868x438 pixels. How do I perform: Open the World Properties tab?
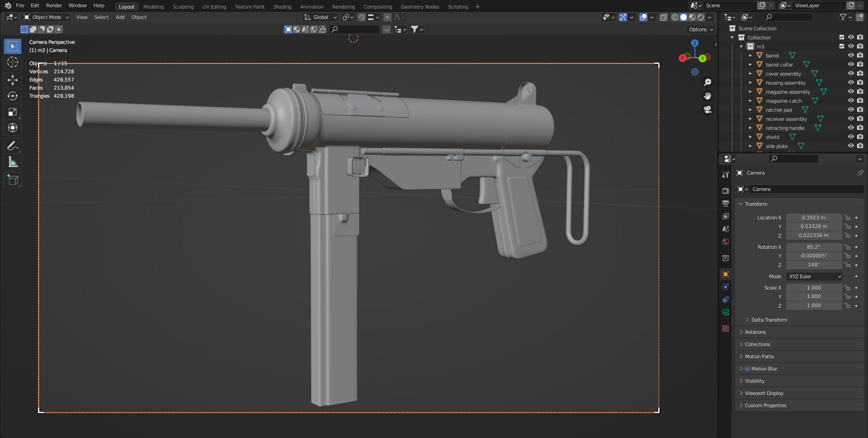point(726,241)
